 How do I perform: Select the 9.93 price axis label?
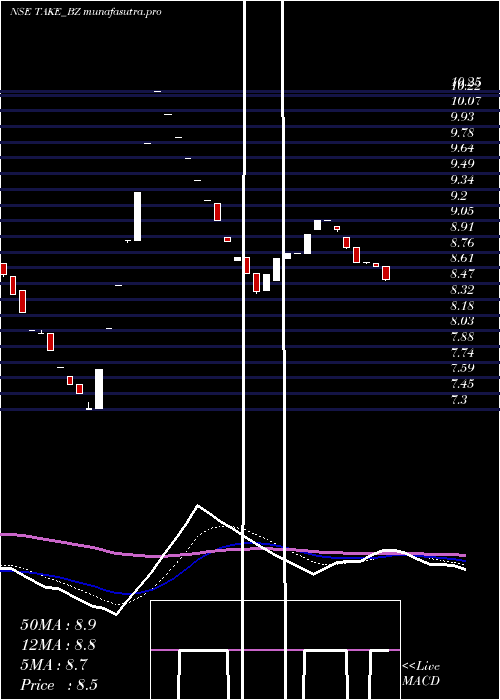coord(462,117)
